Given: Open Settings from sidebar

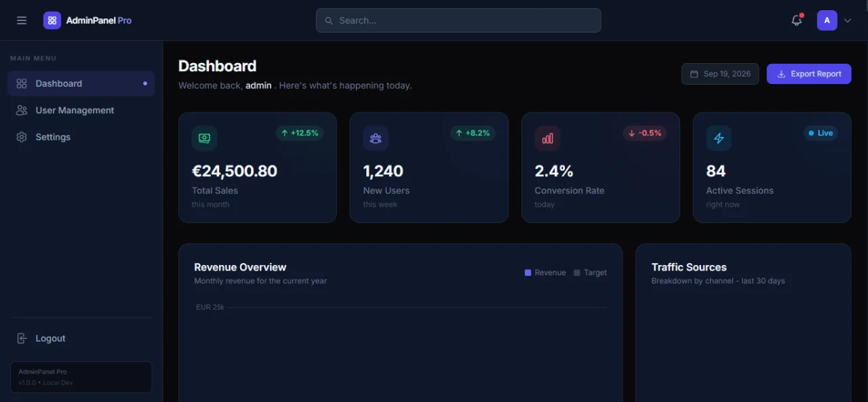Looking at the screenshot, I should click(x=81, y=137).
